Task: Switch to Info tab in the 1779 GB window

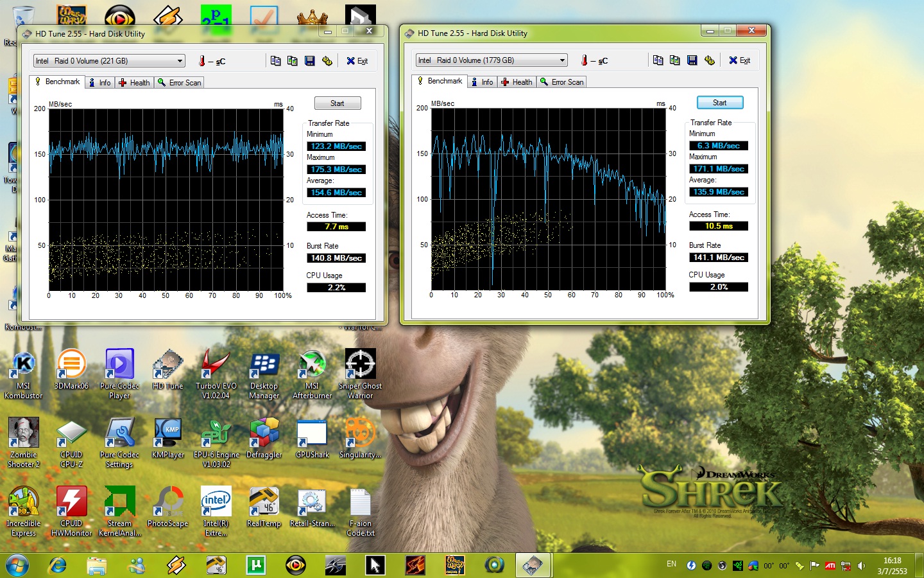Action: [483, 82]
